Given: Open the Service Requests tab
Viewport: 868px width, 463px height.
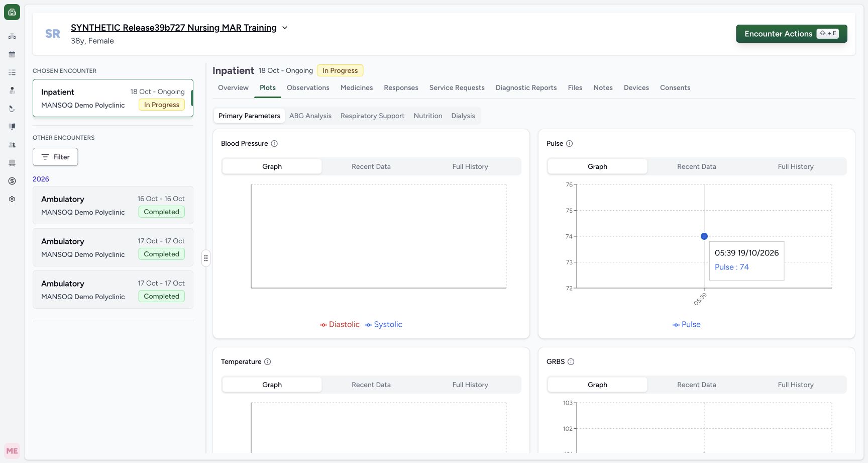Looking at the screenshot, I should (457, 87).
